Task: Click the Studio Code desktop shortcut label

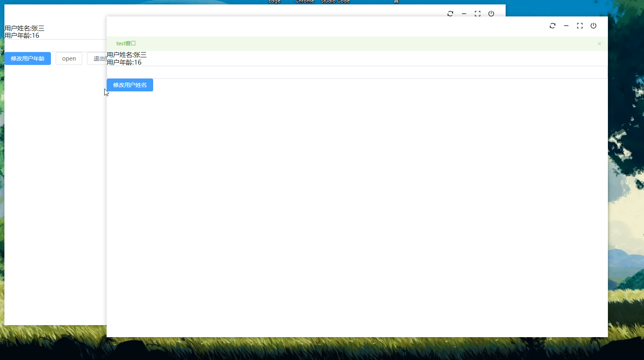Action: [x=335, y=2]
